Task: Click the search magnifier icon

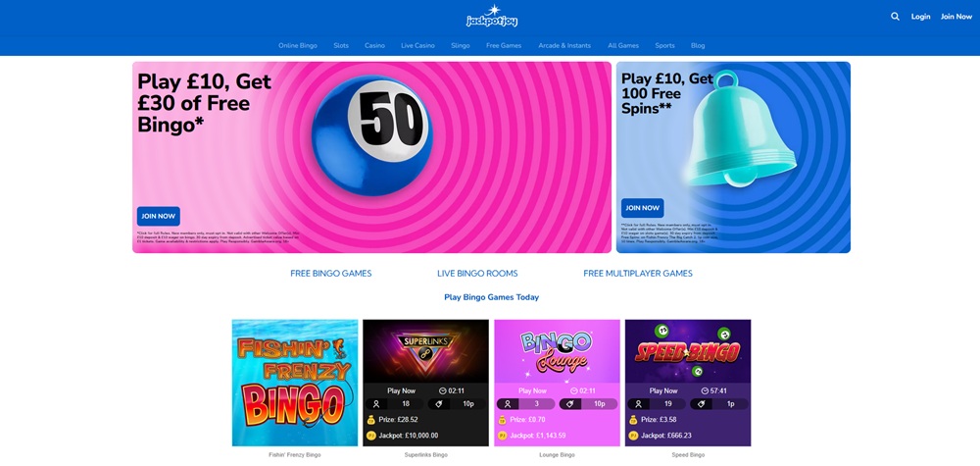Action: (x=895, y=17)
